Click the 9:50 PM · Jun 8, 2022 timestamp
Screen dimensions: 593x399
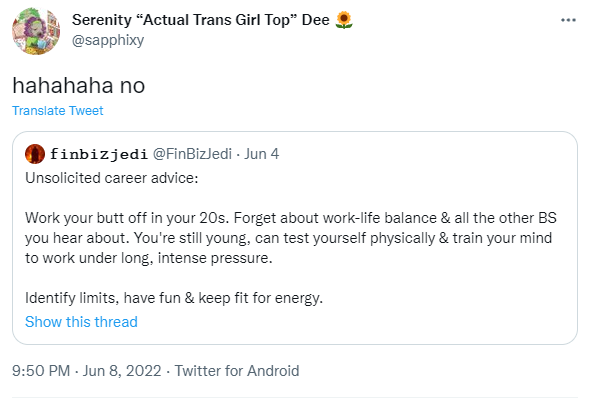pyautogui.click(x=87, y=371)
